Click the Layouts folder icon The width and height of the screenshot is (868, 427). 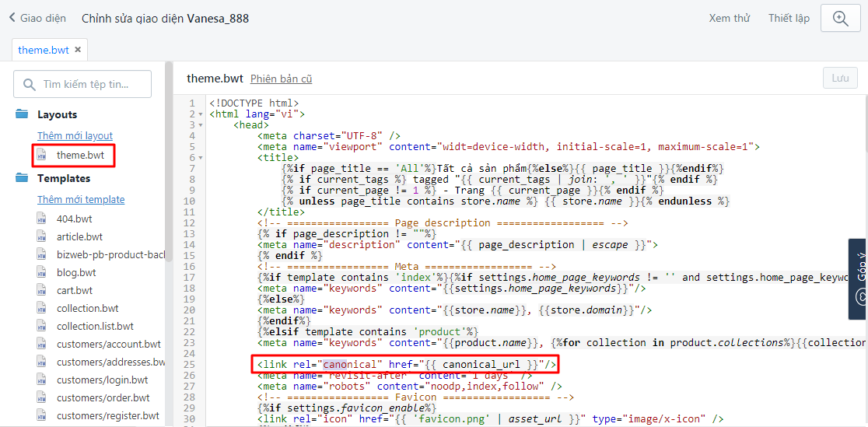(22, 114)
